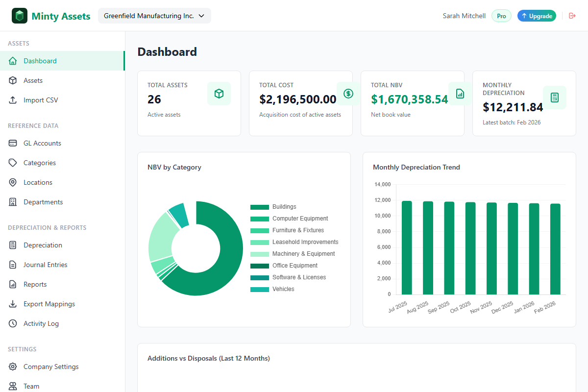This screenshot has height=392, width=588.
Task: Click the Additions vs Disposals chart heading
Action: click(x=209, y=358)
